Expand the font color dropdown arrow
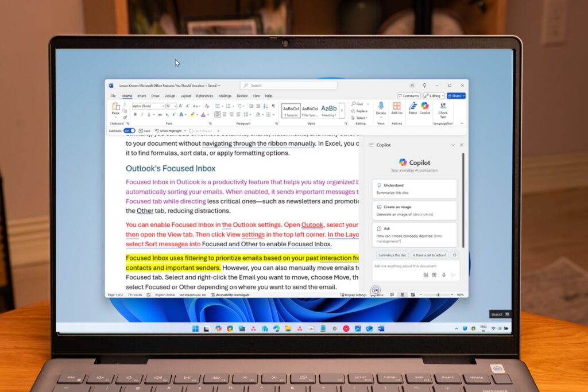This screenshot has height=392, width=588. 208,114
